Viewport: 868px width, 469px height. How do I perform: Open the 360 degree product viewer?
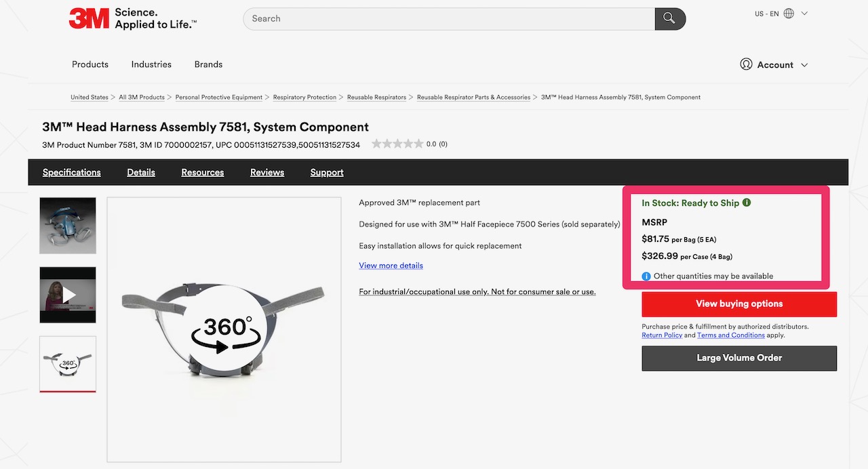click(224, 329)
